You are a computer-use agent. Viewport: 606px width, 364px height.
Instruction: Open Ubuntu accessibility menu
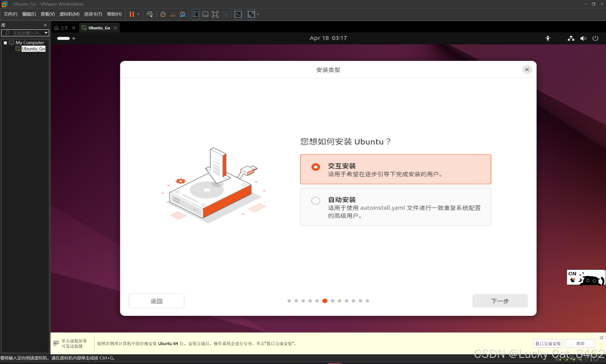(548, 38)
